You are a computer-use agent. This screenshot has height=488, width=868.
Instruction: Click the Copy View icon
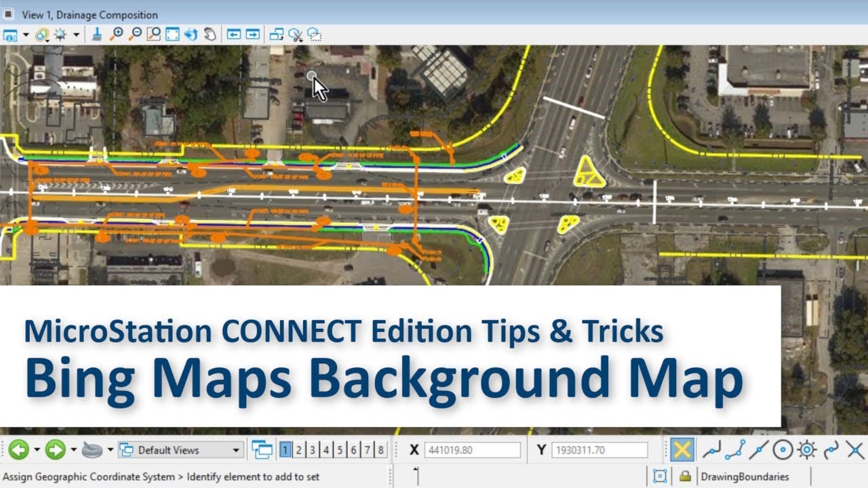pyautogui.click(x=277, y=34)
